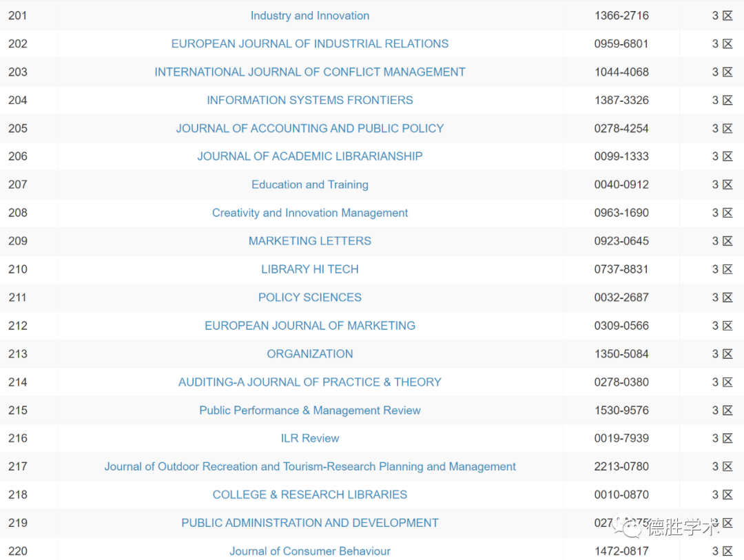The image size is (744, 560).
Task: Select row number 218
Action: click(x=17, y=495)
